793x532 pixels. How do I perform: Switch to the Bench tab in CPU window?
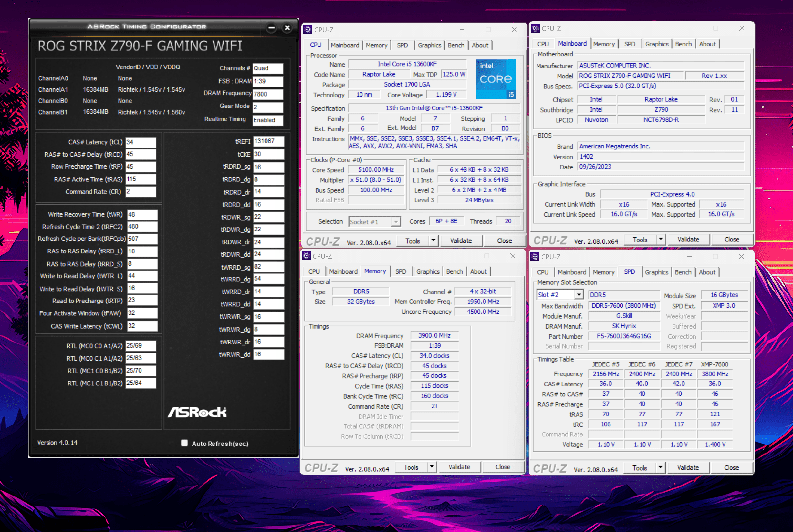455,45
